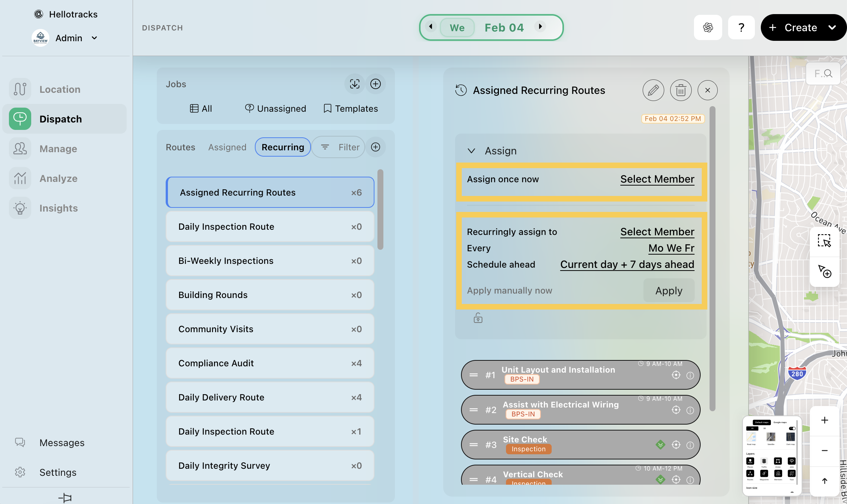
Task: Click the trash delete route icon
Action: (681, 90)
